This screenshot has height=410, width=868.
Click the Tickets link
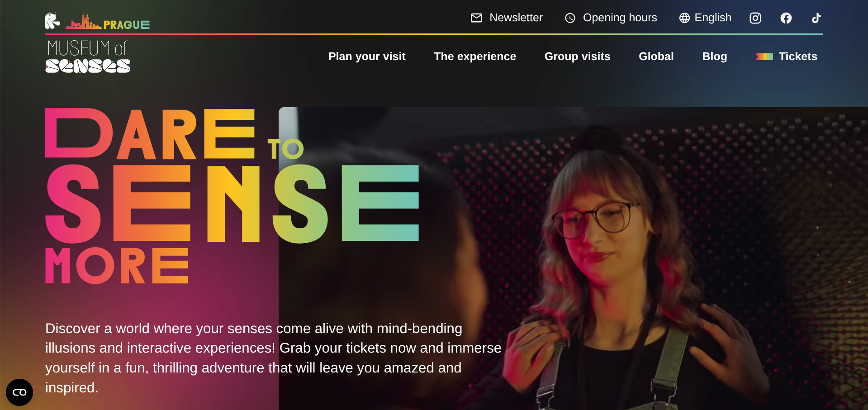click(x=798, y=57)
